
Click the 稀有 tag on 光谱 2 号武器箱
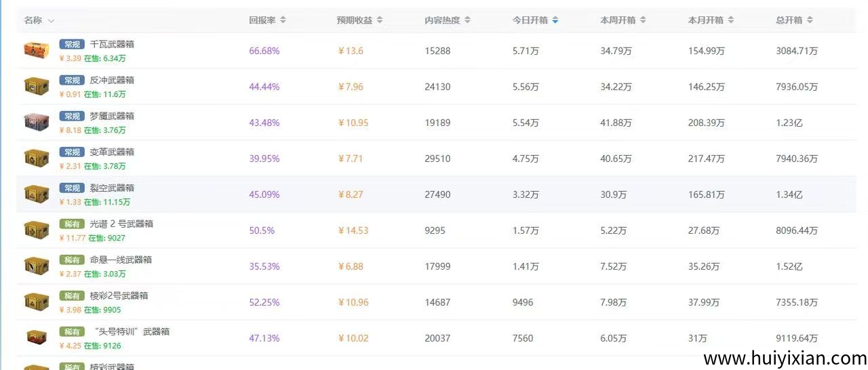pyautogui.click(x=71, y=224)
